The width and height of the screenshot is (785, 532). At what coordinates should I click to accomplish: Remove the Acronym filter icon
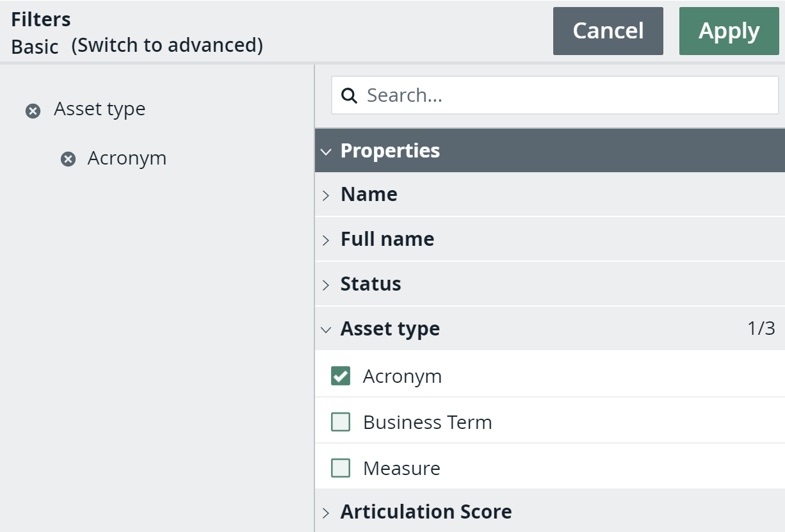(x=68, y=159)
